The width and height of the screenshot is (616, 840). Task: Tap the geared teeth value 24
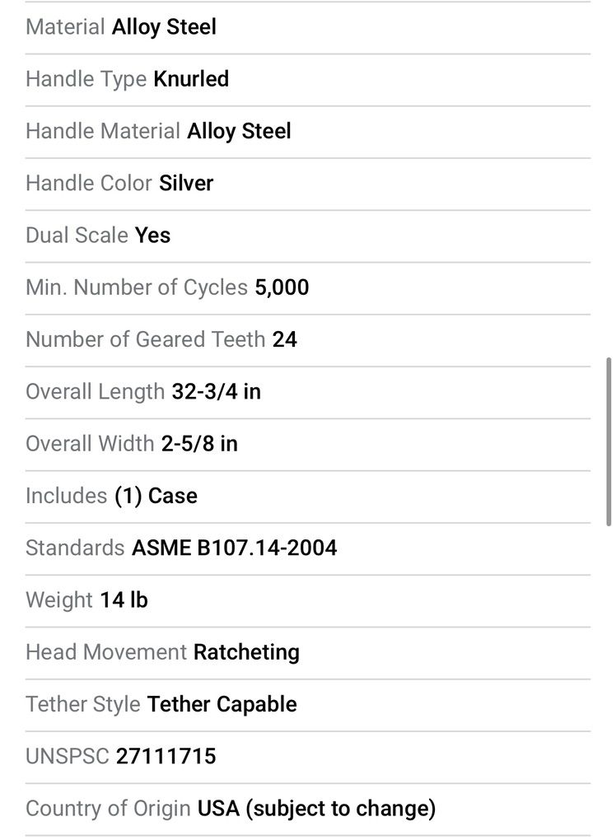[284, 339]
